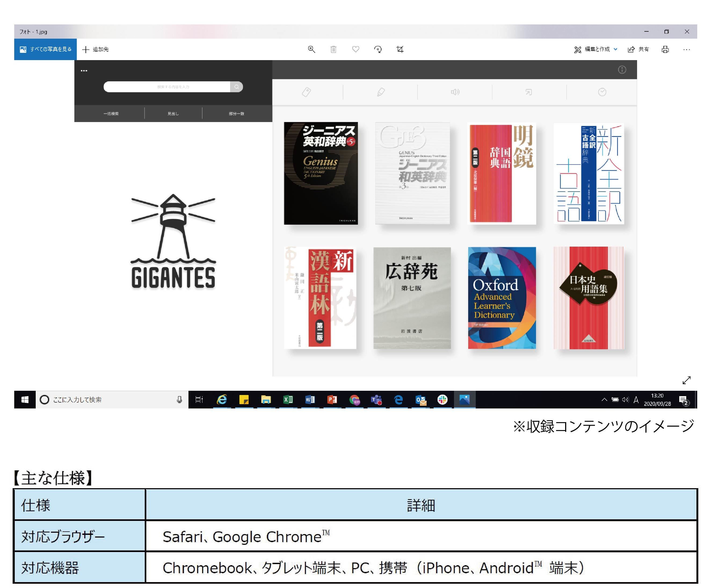The width and height of the screenshot is (712, 588).
Task: Click the dictionary search input field
Action: click(x=167, y=87)
